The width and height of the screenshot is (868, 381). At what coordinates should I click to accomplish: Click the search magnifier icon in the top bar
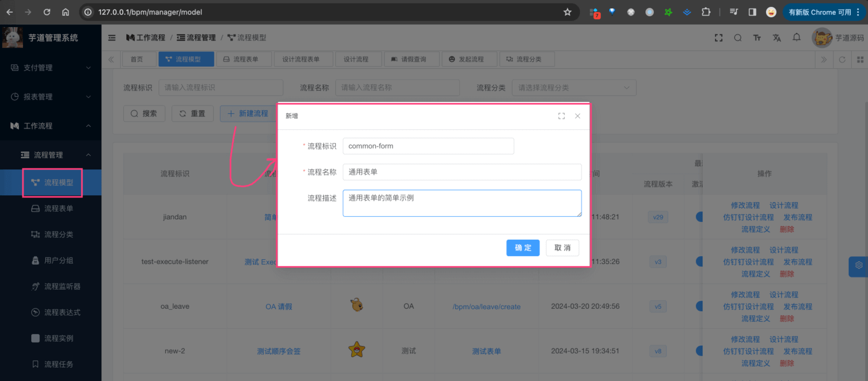pyautogui.click(x=738, y=37)
